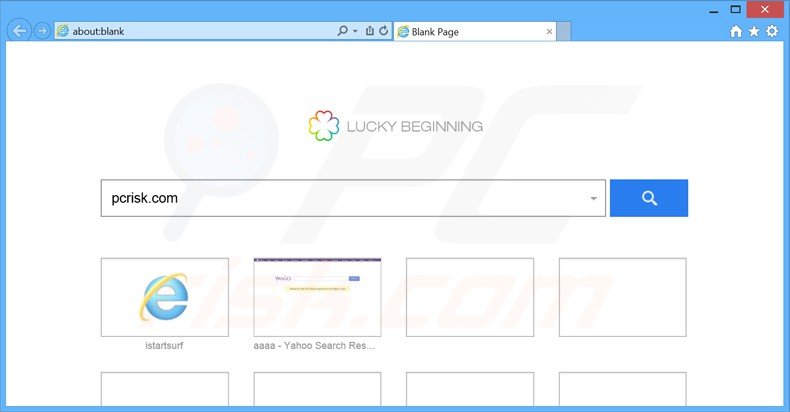Open the Tools gear menu

click(x=772, y=31)
